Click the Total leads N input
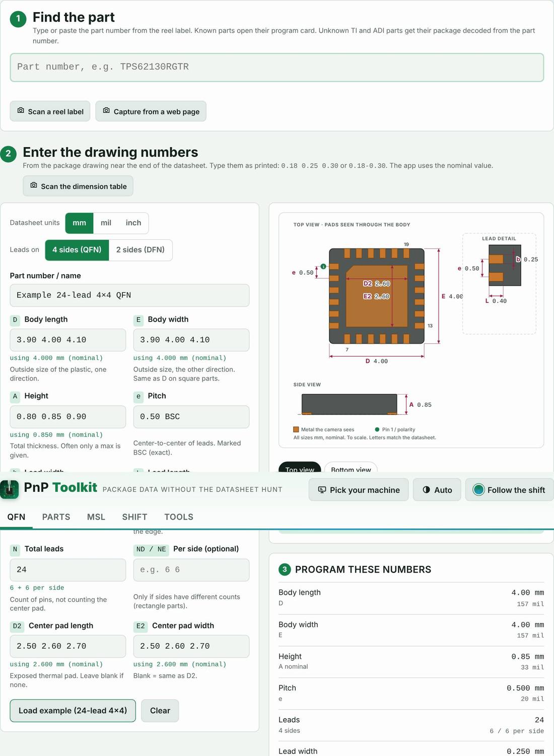This screenshot has width=554, height=756. click(x=68, y=570)
